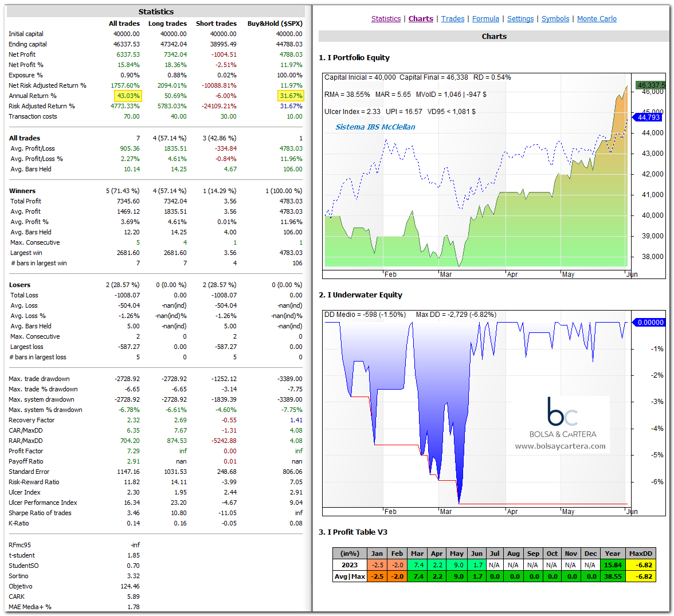Open the Charts link
Image resolution: width=674 pixels, height=616 pixels.
421,18
